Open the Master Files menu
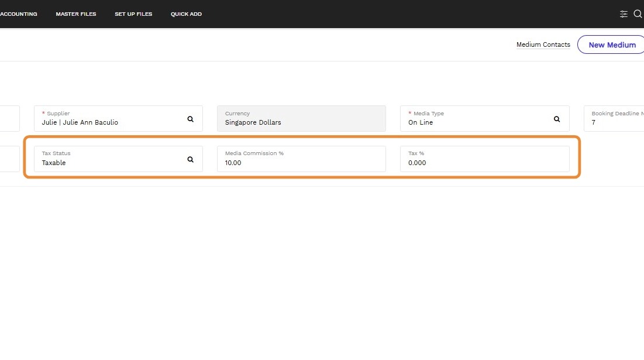 click(76, 14)
